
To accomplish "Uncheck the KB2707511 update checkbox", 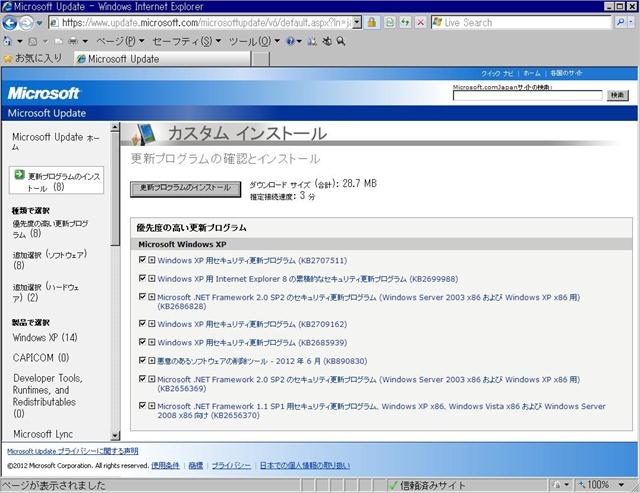I will point(142,260).
